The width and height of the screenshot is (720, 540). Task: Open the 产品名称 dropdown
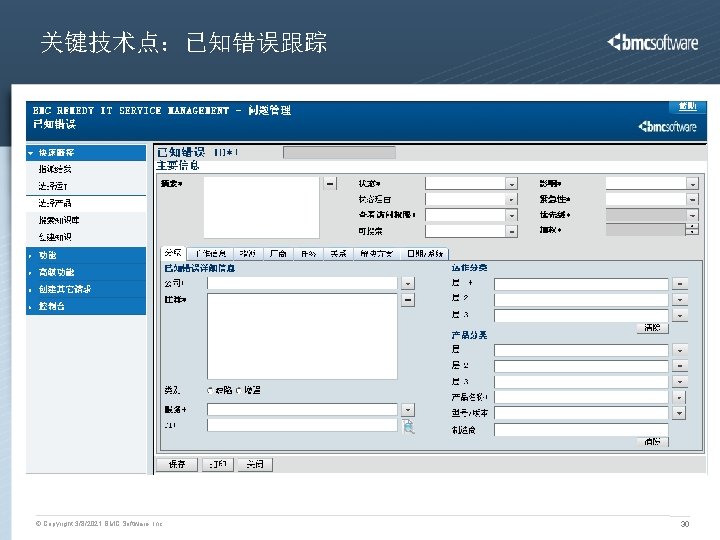[680, 397]
